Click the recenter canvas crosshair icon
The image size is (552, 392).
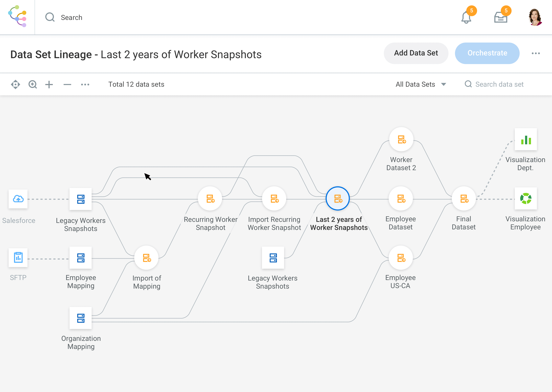pyautogui.click(x=15, y=85)
